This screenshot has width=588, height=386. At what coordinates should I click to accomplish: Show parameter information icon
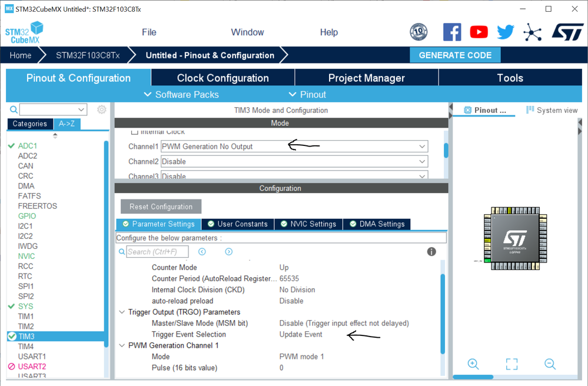[431, 252]
